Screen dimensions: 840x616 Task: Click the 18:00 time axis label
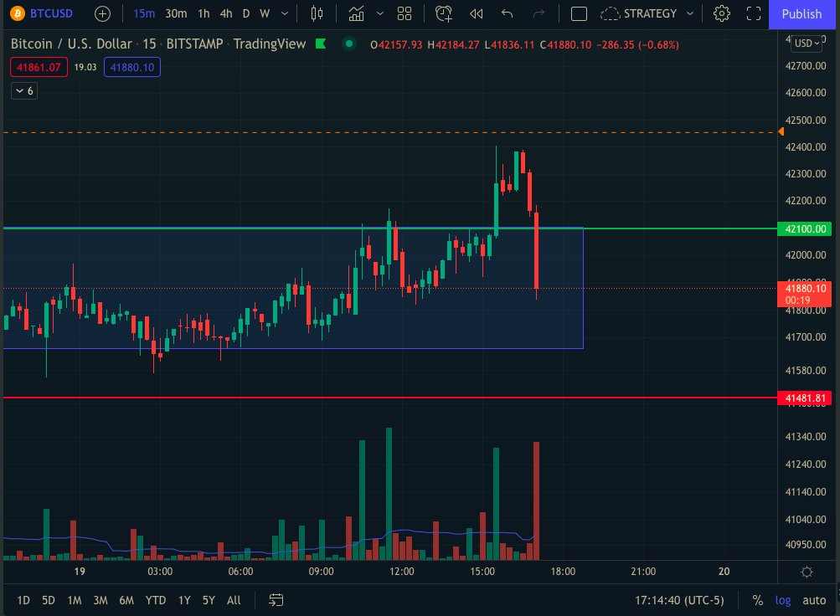pos(563,572)
